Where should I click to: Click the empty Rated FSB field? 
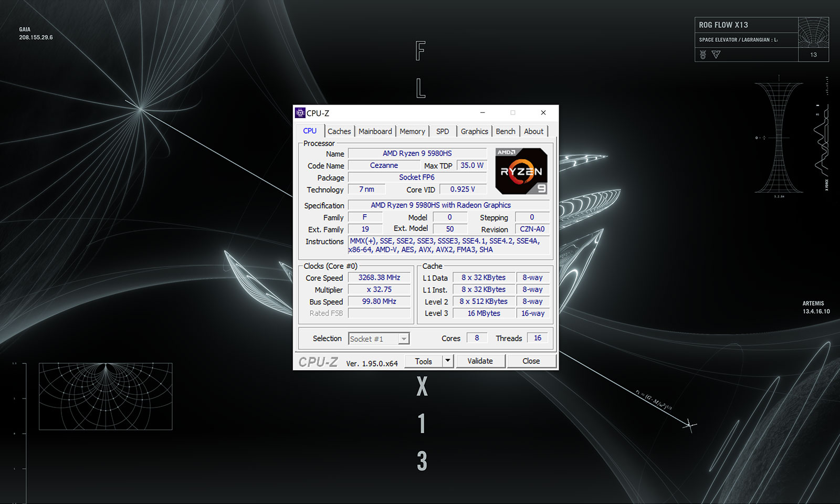click(x=379, y=313)
